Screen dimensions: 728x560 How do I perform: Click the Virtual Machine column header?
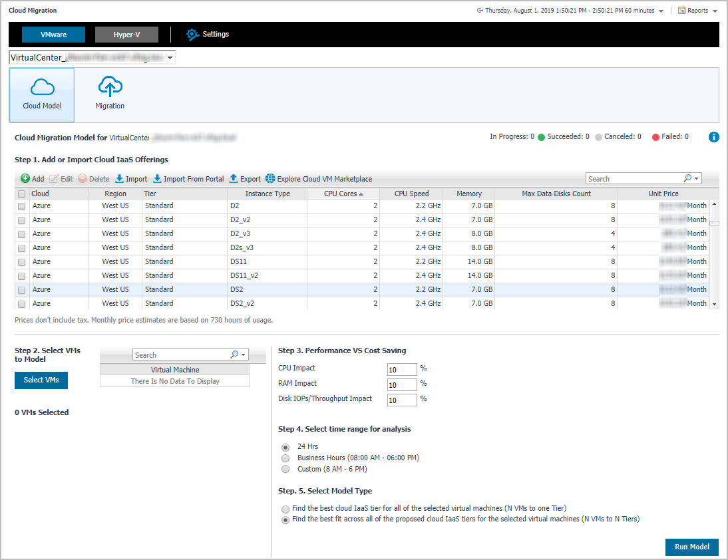(174, 370)
